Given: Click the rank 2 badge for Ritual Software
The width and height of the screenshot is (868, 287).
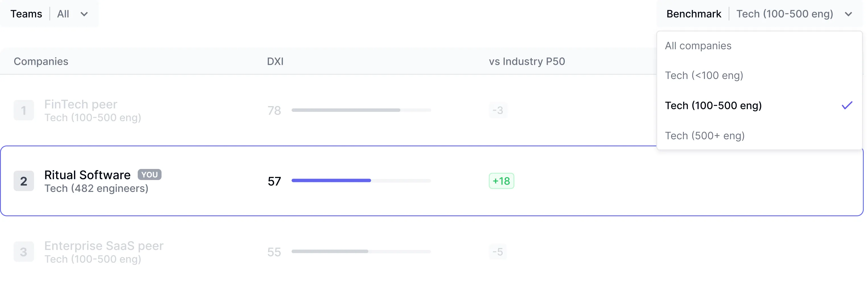Looking at the screenshot, I should coord(24,181).
